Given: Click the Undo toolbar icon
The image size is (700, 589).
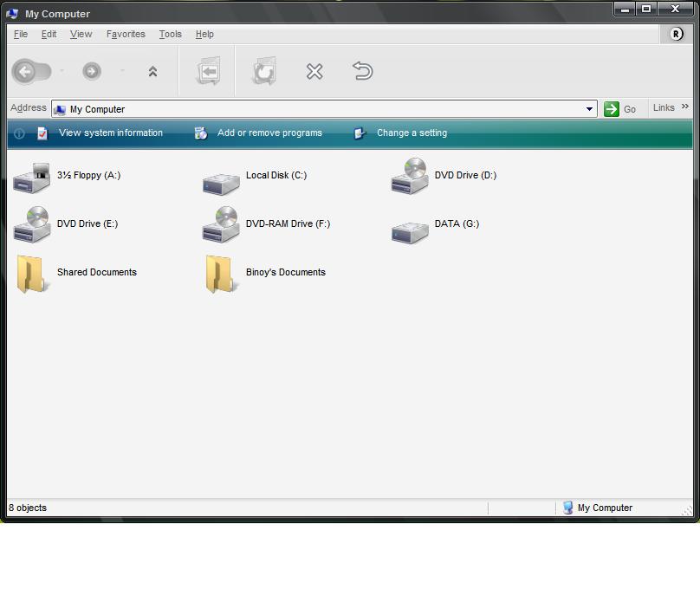Looking at the screenshot, I should tap(362, 71).
